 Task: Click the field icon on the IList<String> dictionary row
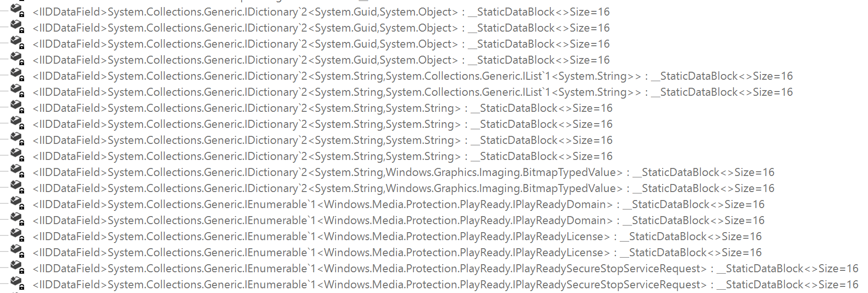tap(18, 75)
